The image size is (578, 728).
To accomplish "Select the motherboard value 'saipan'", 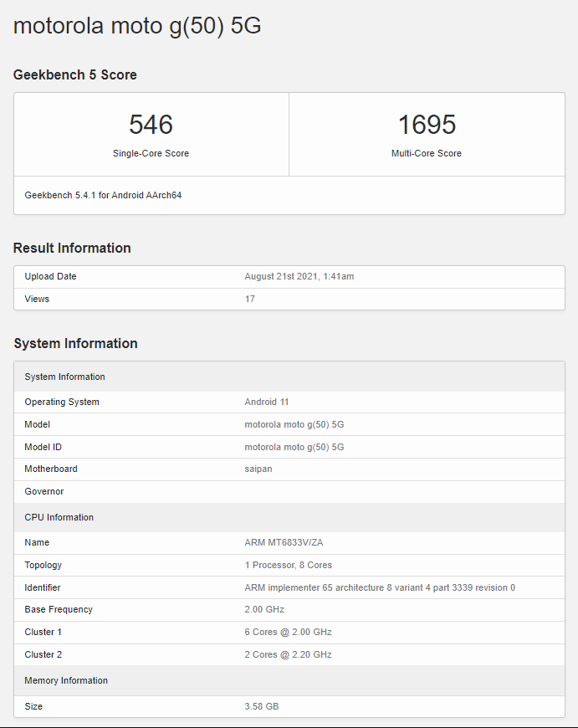I will [x=258, y=469].
